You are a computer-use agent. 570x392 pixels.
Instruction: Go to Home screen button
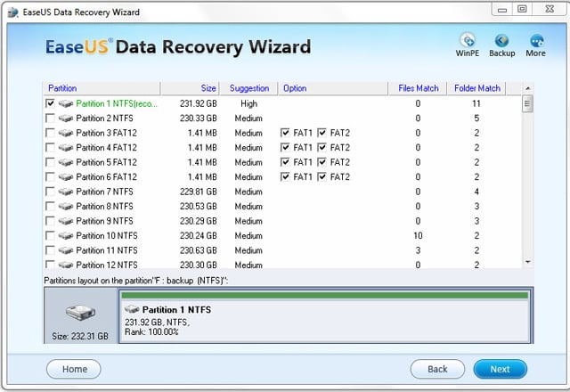coord(74,369)
